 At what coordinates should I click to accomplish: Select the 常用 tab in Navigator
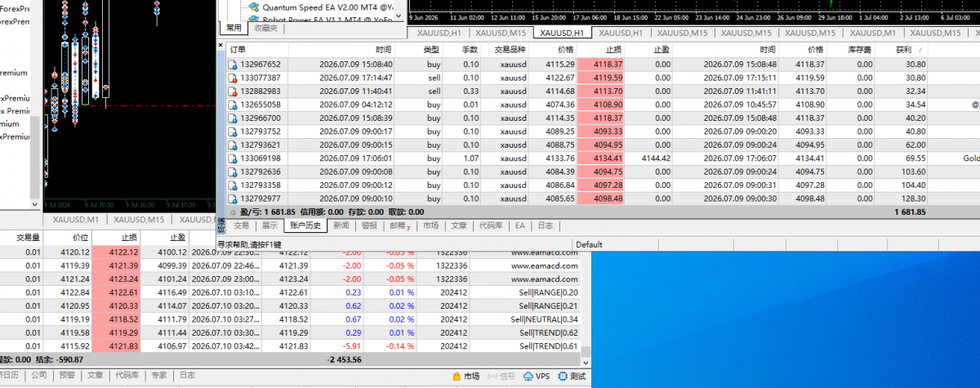pos(234,28)
